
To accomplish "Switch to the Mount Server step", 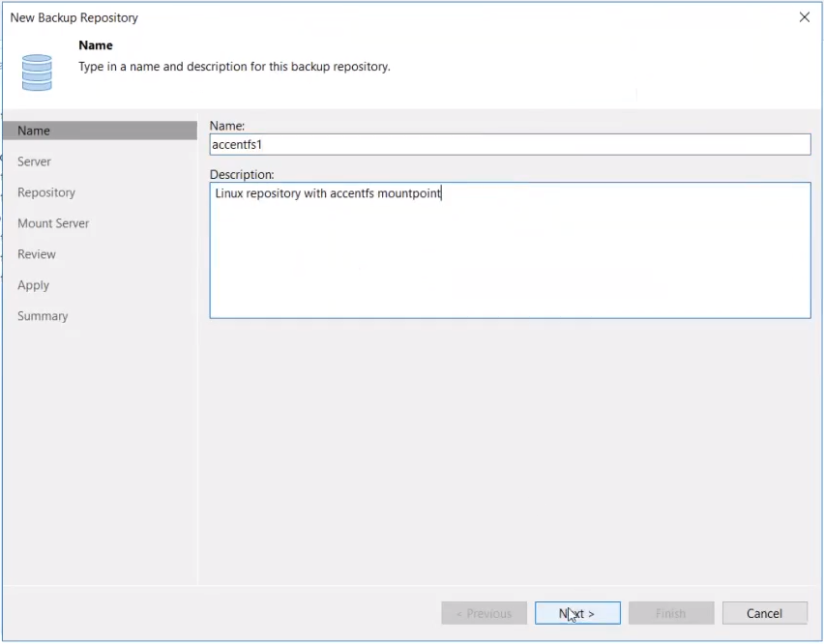I will tap(53, 223).
